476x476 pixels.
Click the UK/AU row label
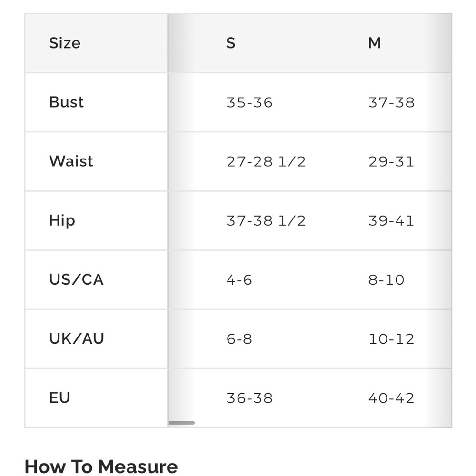(x=77, y=339)
